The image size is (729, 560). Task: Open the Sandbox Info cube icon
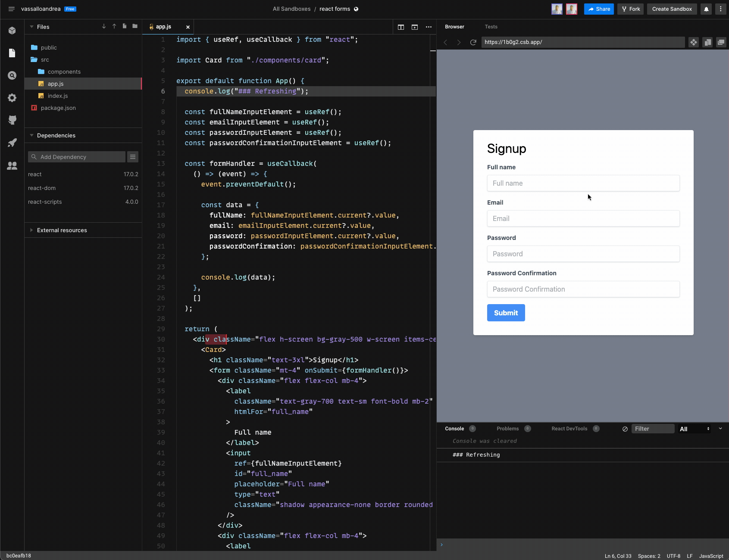click(12, 31)
